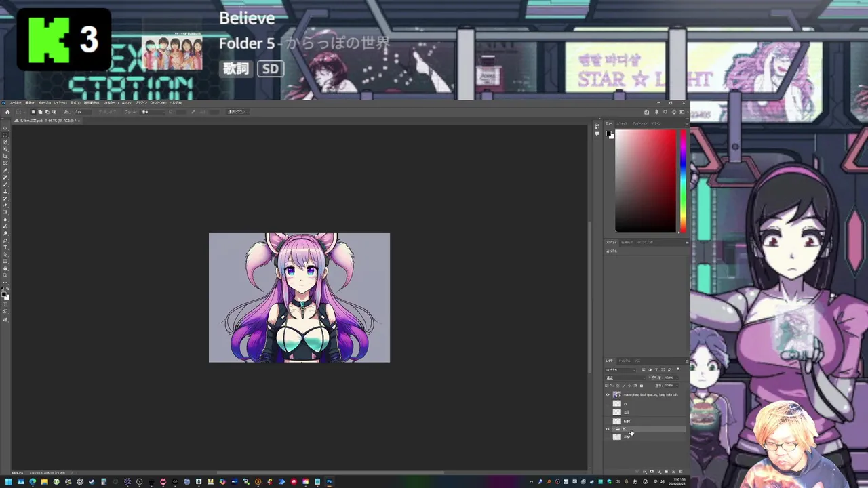Screen dimensions: 868x488
Task: Select the Zoom tool
Action: 5,275
